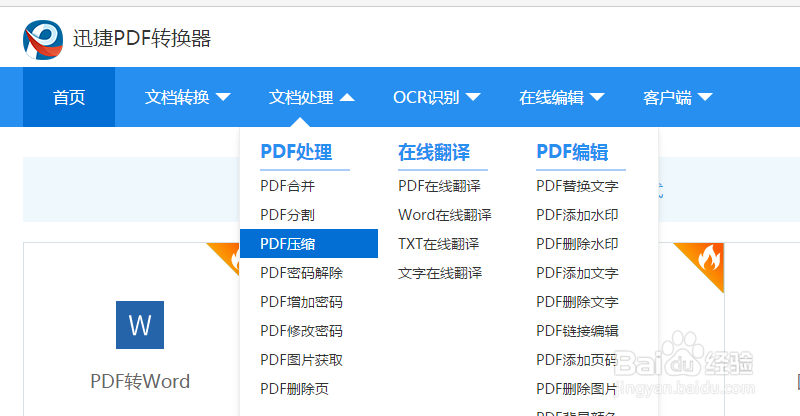Open 文字在线翻译 link

click(440, 273)
